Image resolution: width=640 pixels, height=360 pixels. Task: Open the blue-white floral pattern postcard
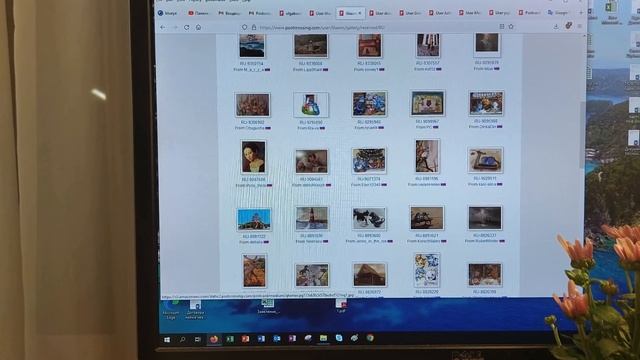427,270
